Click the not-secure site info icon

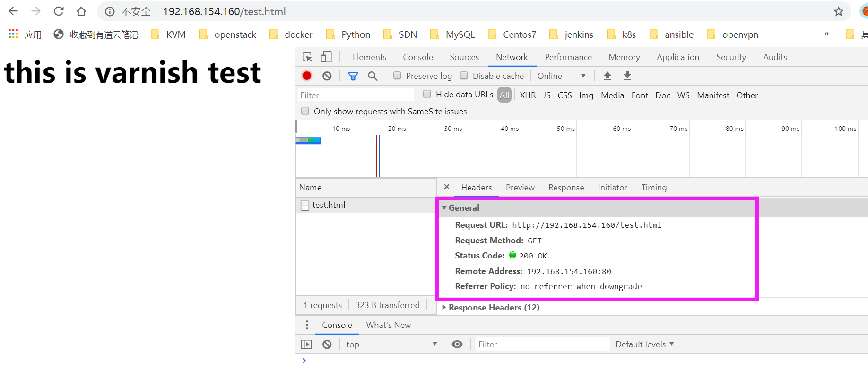point(110,12)
